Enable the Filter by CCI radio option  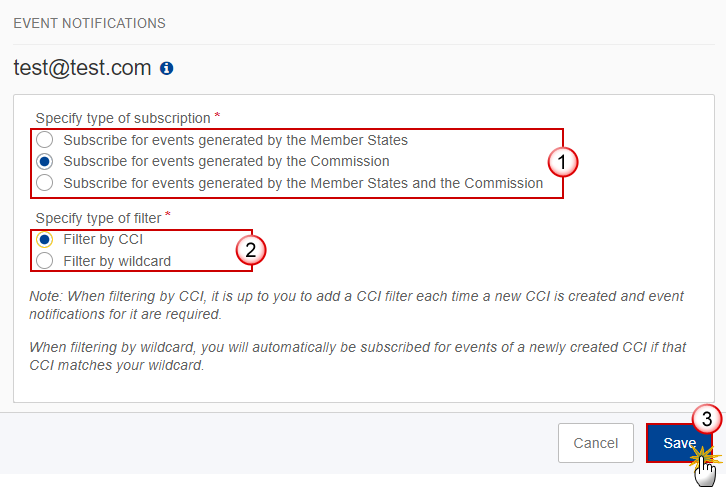click(x=44, y=239)
